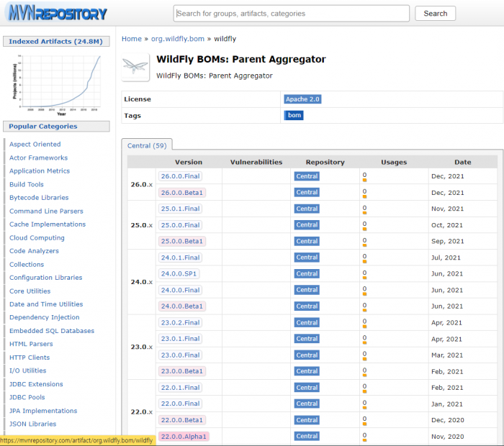This screenshot has height=446, width=504.
Task: Open version 22.0.0.Final
Action: [x=180, y=404]
